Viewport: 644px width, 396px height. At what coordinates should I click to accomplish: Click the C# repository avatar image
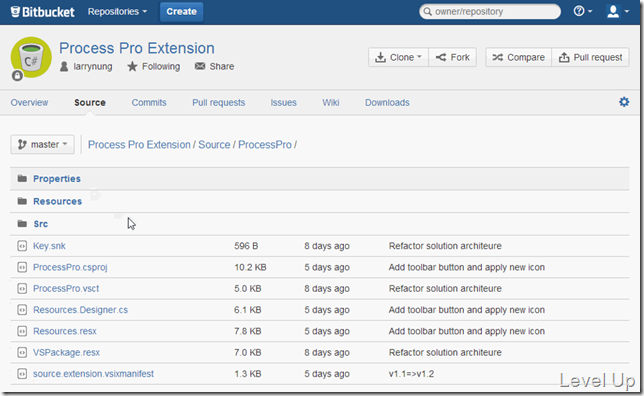tap(31, 57)
